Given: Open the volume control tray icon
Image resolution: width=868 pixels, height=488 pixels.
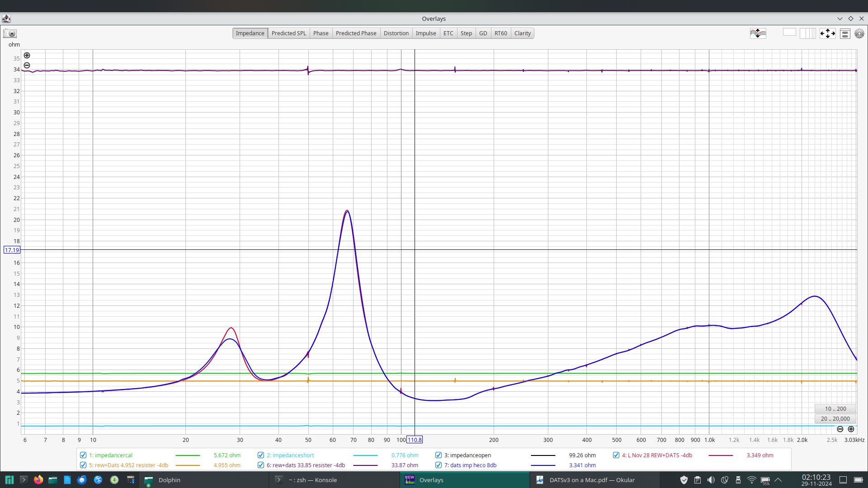Looking at the screenshot, I should pos(711,480).
